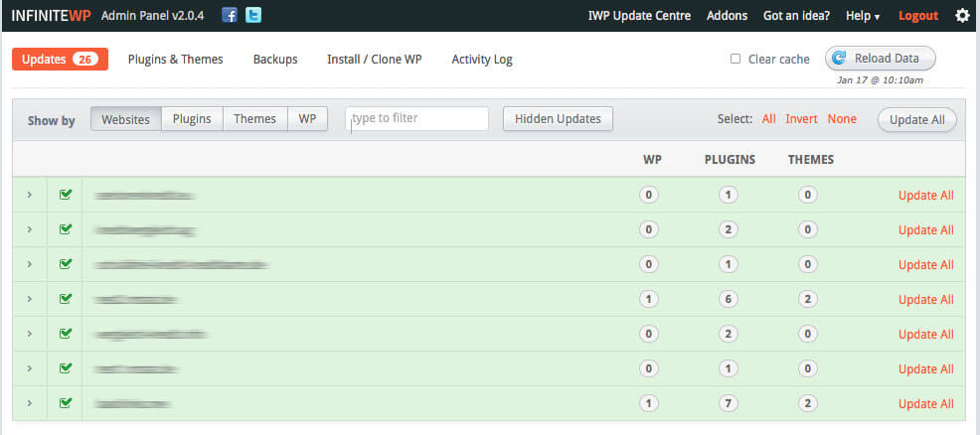Enable the Clear cache checkbox
Screen dimensions: 980x435
(x=735, y=59)
